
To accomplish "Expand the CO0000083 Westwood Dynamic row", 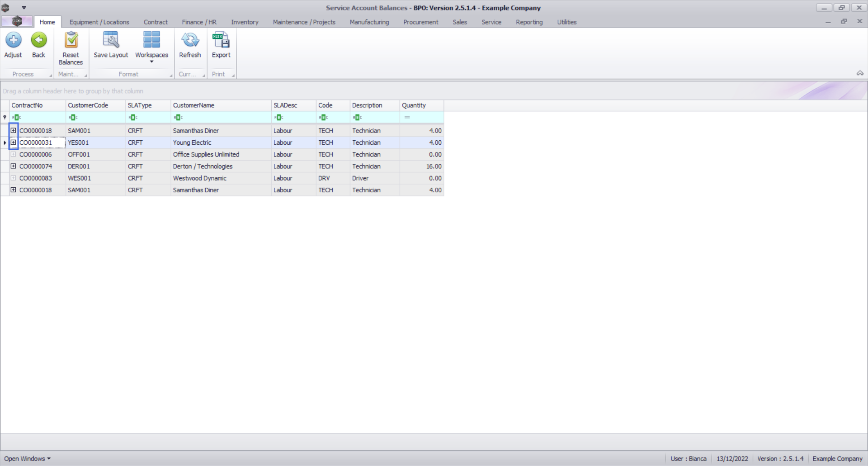I will click(x=14, y=178).
